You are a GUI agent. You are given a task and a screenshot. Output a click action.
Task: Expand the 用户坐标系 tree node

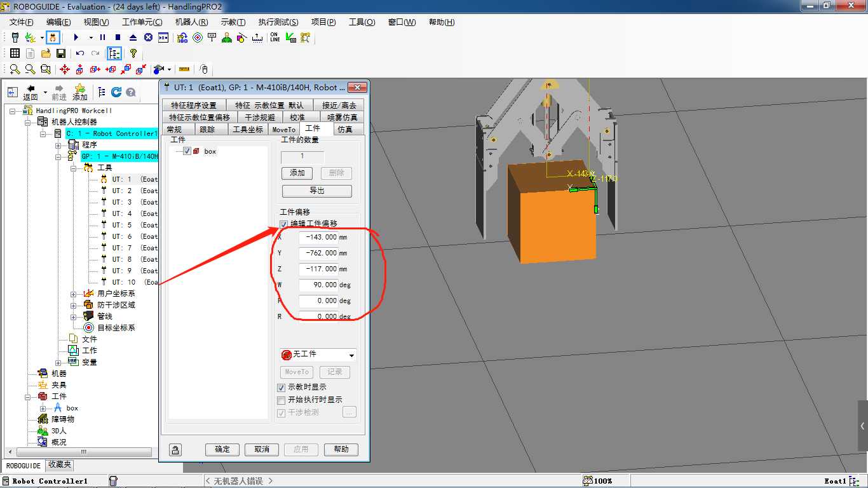coord(73,294)
